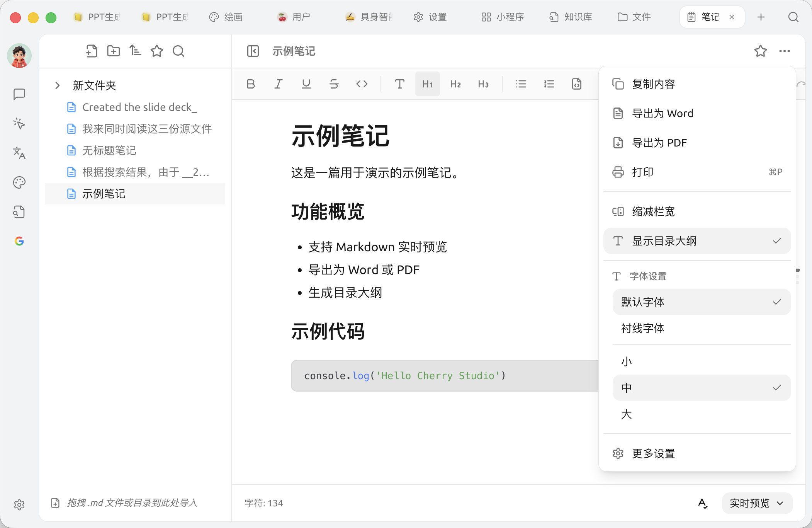Apply underline formatting

pos(306,84)
